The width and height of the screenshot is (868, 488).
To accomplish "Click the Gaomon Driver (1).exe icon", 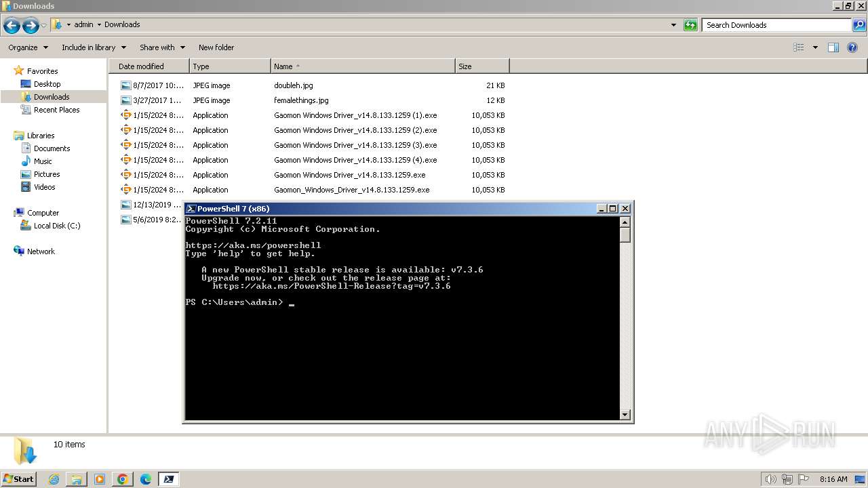I will point(125,115).
